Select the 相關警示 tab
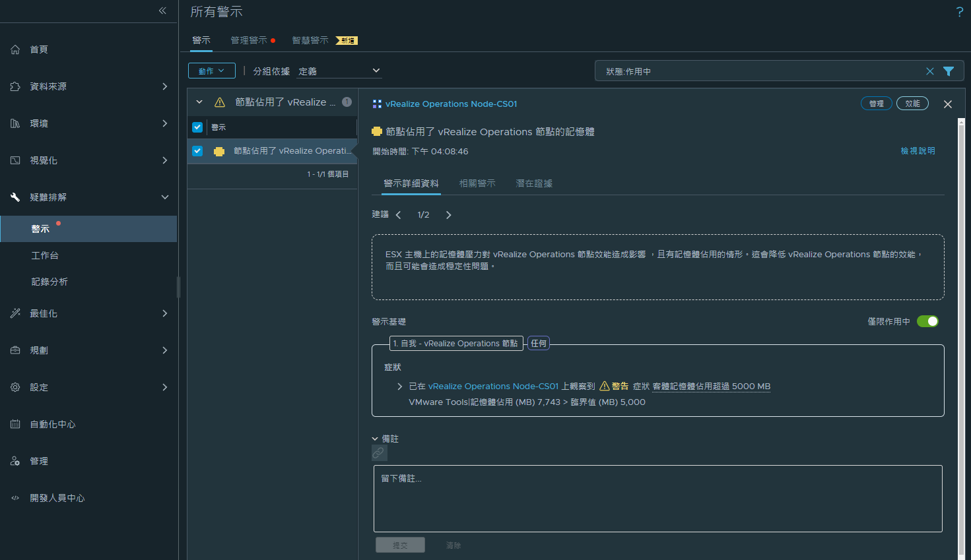Viewport: 971px width, 560px height. (477, 183)
